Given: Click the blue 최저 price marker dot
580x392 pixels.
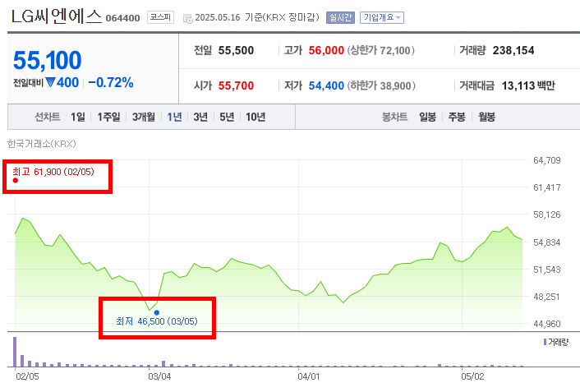Looking at the screenshot, I should coord(156,313).
